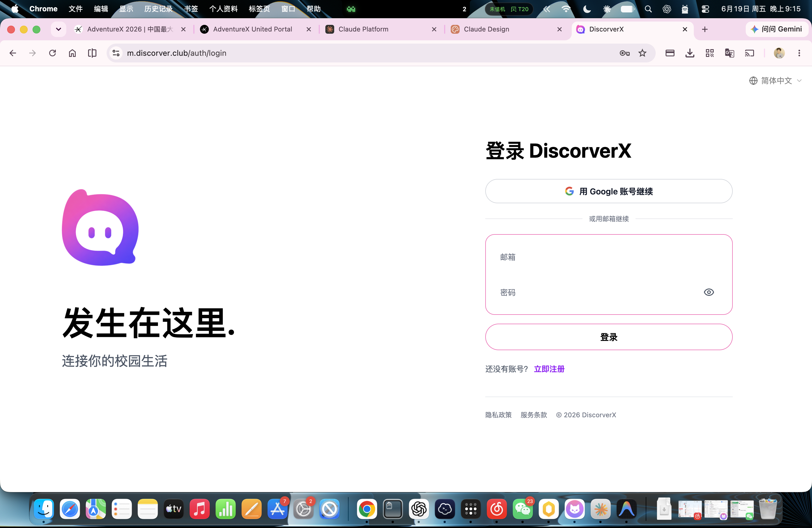Image resolution: width=812 pixels, height=528 pixels.
Task: Click the 登录 submit button
Action: point(609,337)
